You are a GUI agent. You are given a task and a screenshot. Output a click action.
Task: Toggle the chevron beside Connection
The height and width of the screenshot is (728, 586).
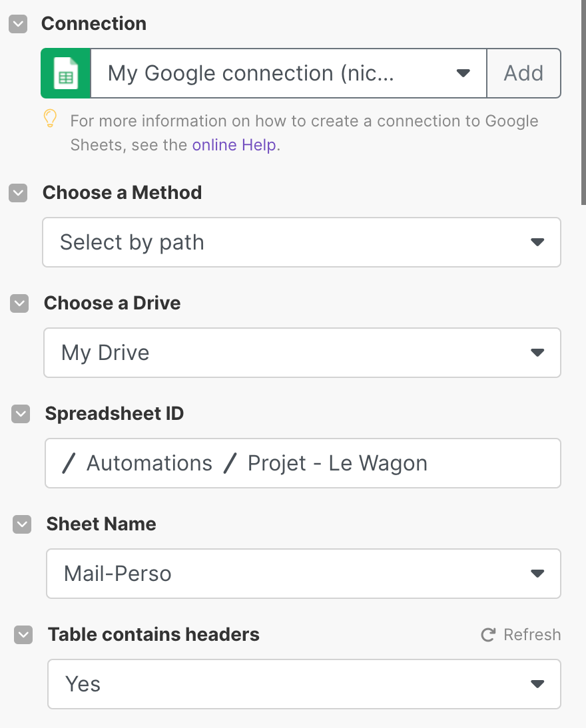pos(18,24)
